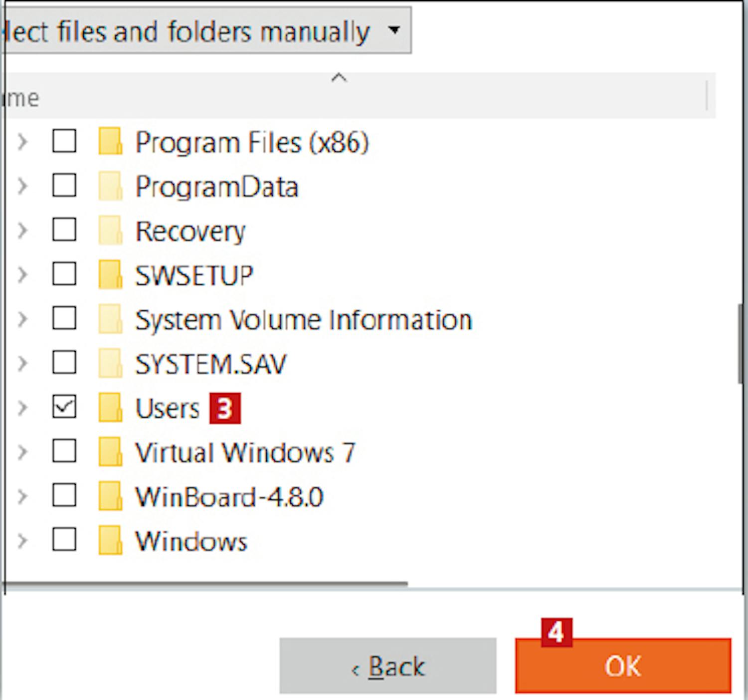Tick the Program Files (x86) checkbox
Viewport: 748px width, 700px height.
(64, 141)
